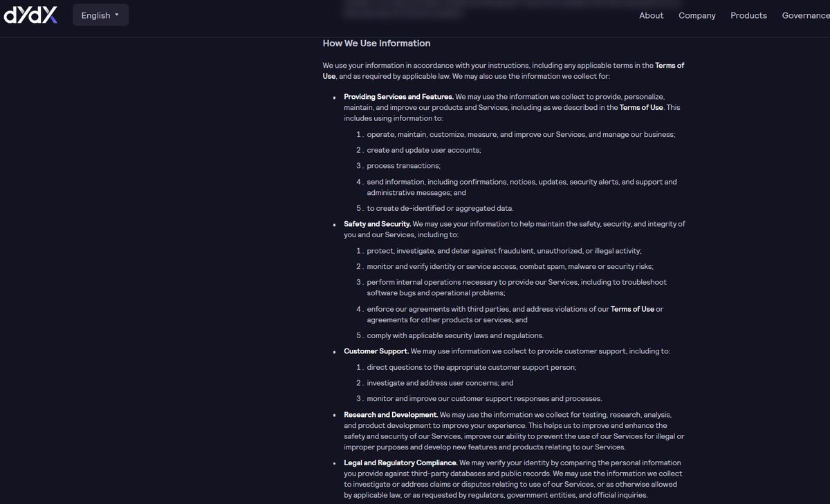This screenshot has width=830, height=504.
Task: Click the 'How We Use Information' heading
Action: [x=376, y=43]
